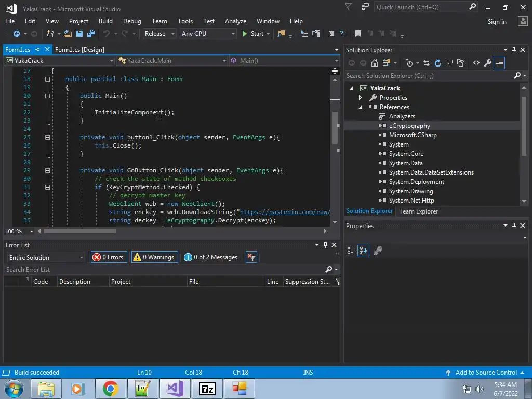Uncomment selected lines icon
The image size is (532, 399).
(x=343, y=34)
